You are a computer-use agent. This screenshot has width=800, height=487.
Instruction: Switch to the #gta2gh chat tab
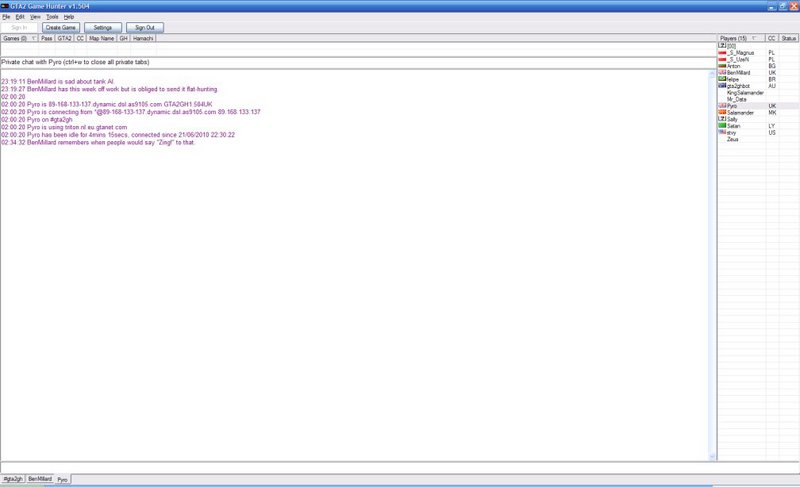point(12,480)
